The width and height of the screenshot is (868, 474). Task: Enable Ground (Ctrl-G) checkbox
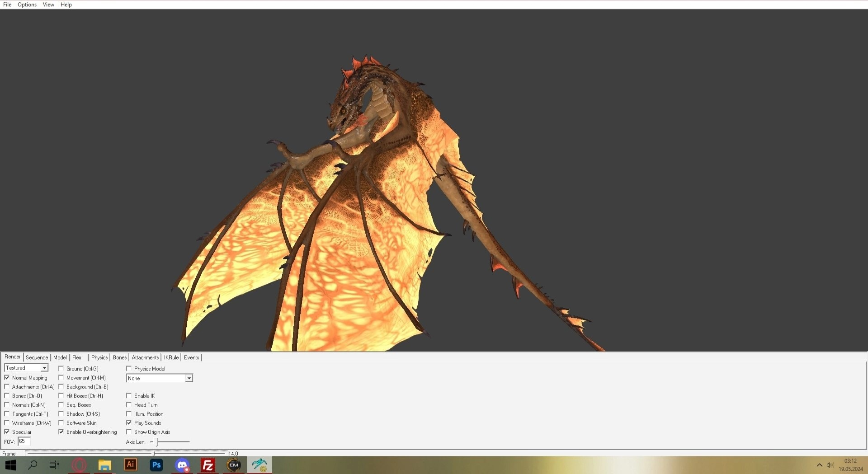click(61, 369)
